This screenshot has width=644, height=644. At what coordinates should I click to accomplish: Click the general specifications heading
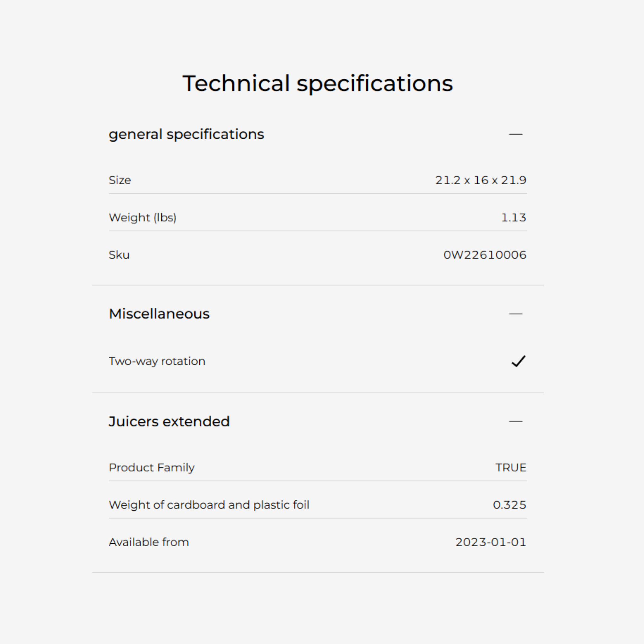click(186, 134)
